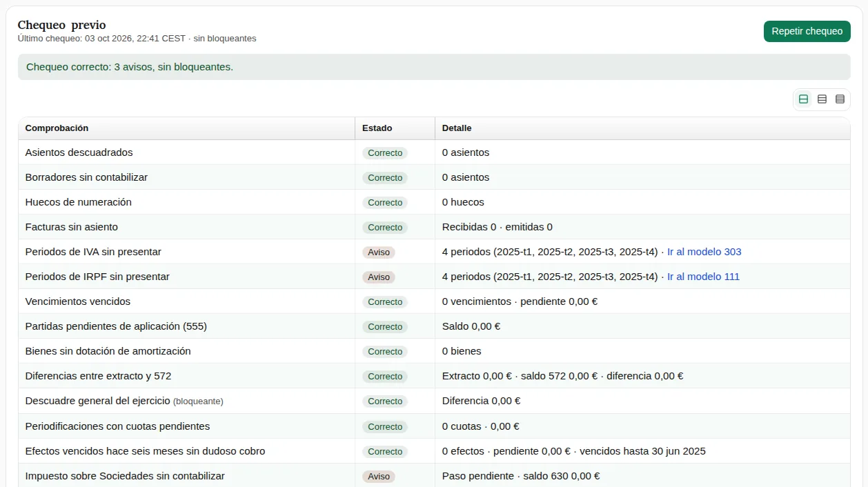868x487 pixels.
Task: Select Descuadre general del ejercicio label
Action: [97, 401]
